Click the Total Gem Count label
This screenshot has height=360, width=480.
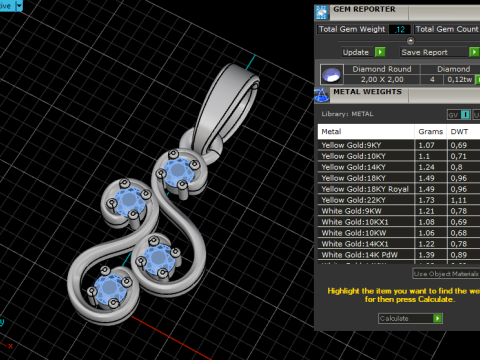[447, 29]
